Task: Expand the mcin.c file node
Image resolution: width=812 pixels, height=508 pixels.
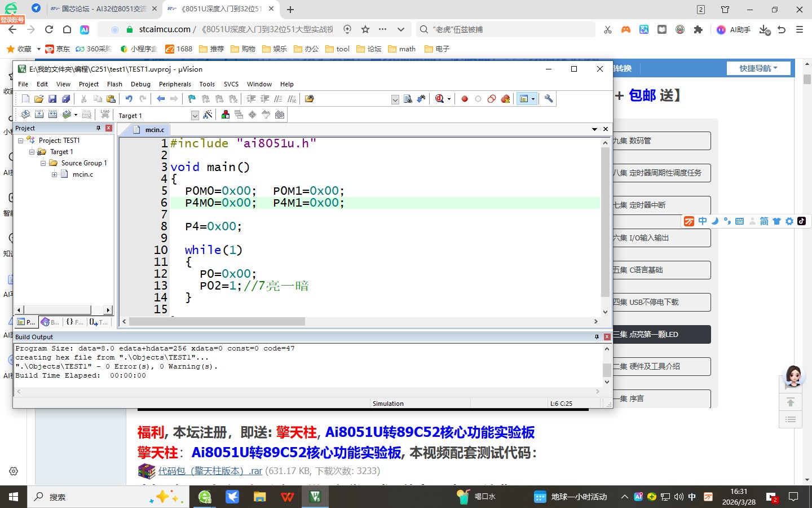Action: click(x=54, y=174)
